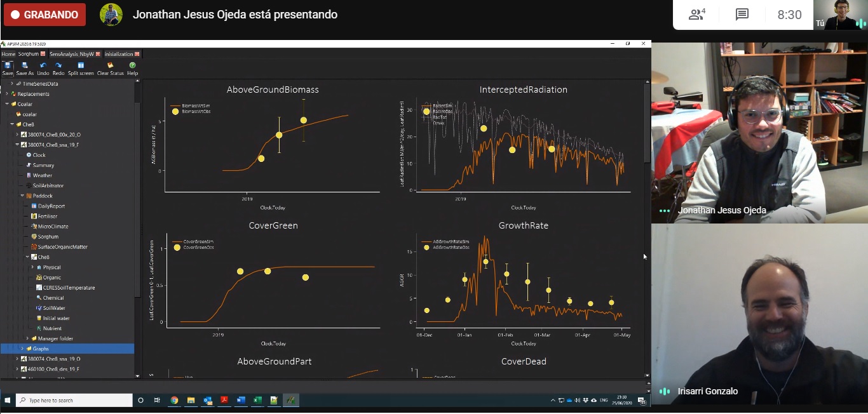Open the meeting chat icon
868x414 pixels.
[x=742, y=15]
